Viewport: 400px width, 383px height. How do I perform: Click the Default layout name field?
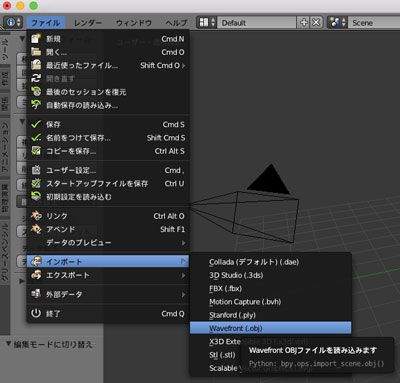257,23
